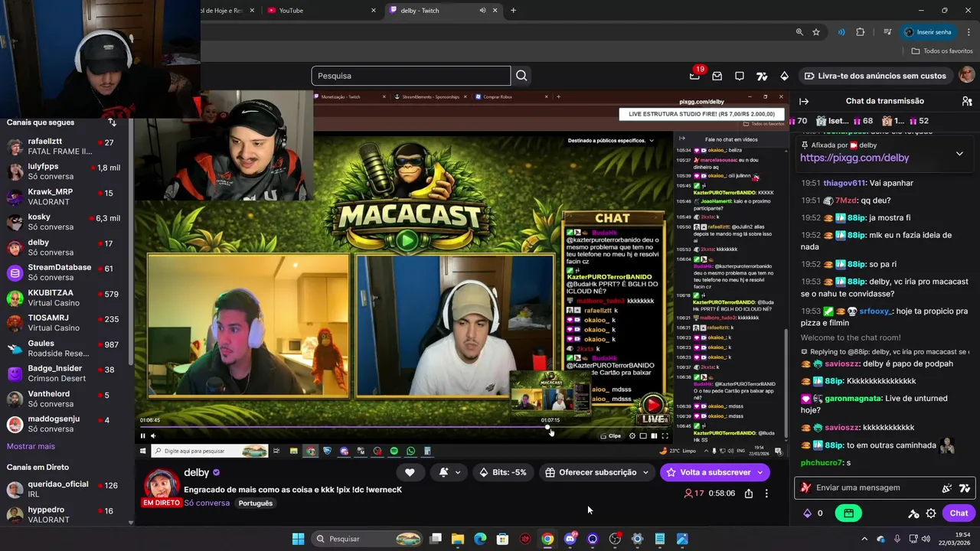The image size is (980, 551).
Task: Open Todos os favoritos folder
Action: (x=942, y=51)
